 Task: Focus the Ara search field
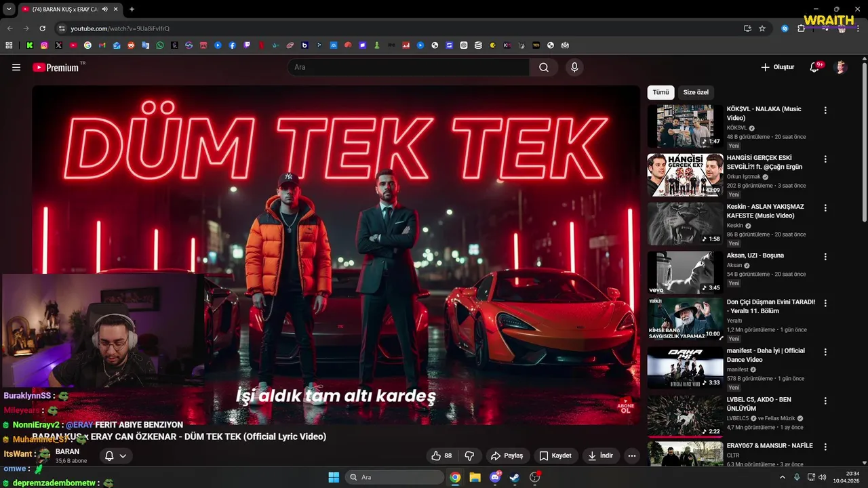[409, 67]
